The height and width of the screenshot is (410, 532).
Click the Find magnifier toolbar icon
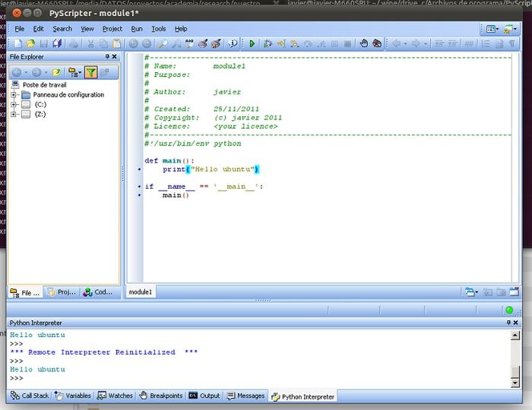pyautogui.click(x=162, y=44)
